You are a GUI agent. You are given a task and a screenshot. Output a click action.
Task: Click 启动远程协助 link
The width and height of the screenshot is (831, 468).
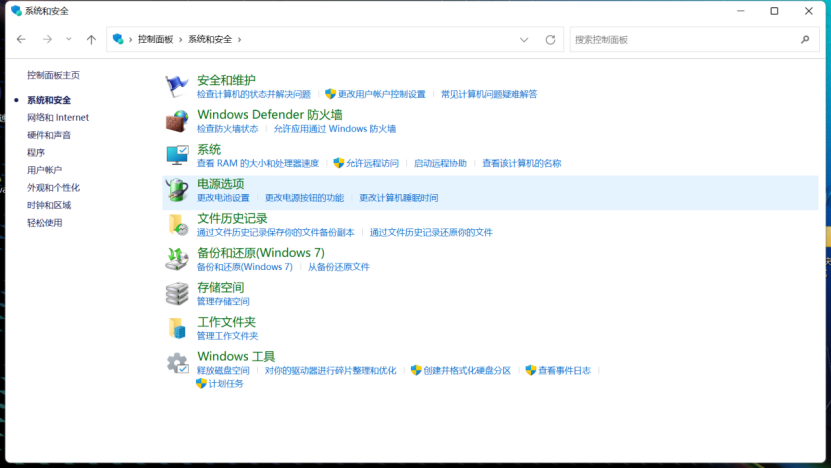click(440, 163)
